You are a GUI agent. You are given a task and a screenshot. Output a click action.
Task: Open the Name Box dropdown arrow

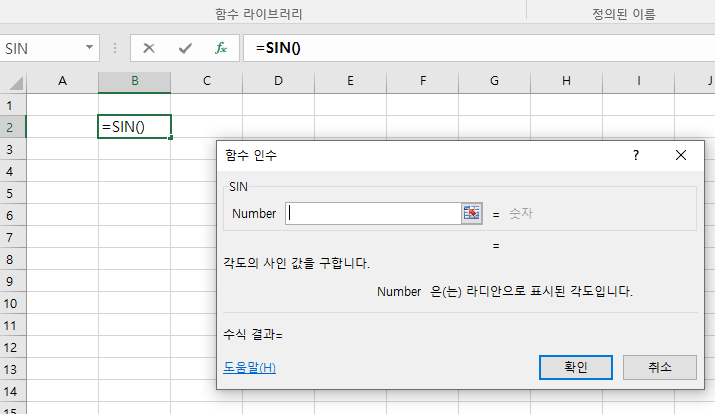[x=90, y=48]
